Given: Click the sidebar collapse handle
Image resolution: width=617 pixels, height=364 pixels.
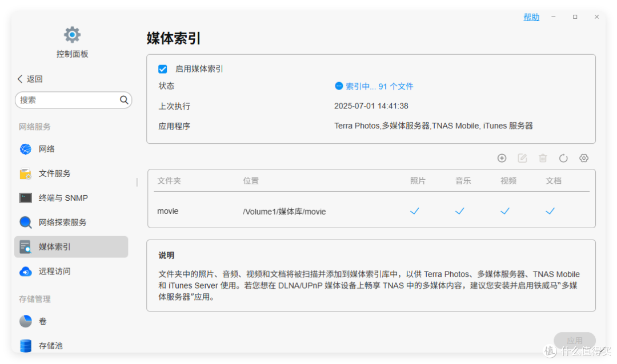Looking at the screenshot, I should click(x=137, y=182).
